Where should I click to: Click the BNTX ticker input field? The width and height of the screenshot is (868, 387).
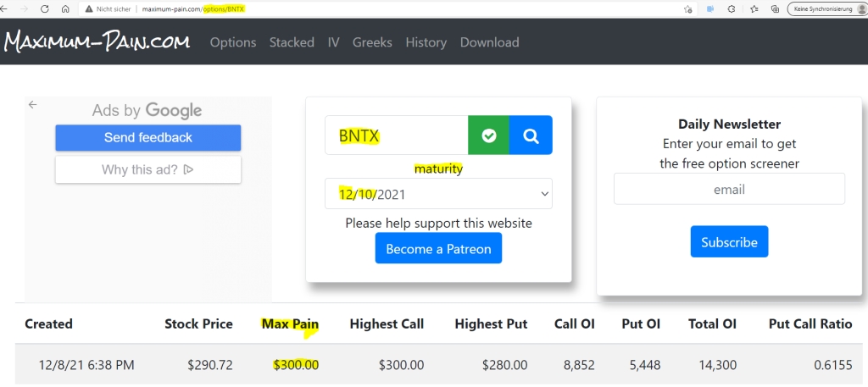pos(397,135)
